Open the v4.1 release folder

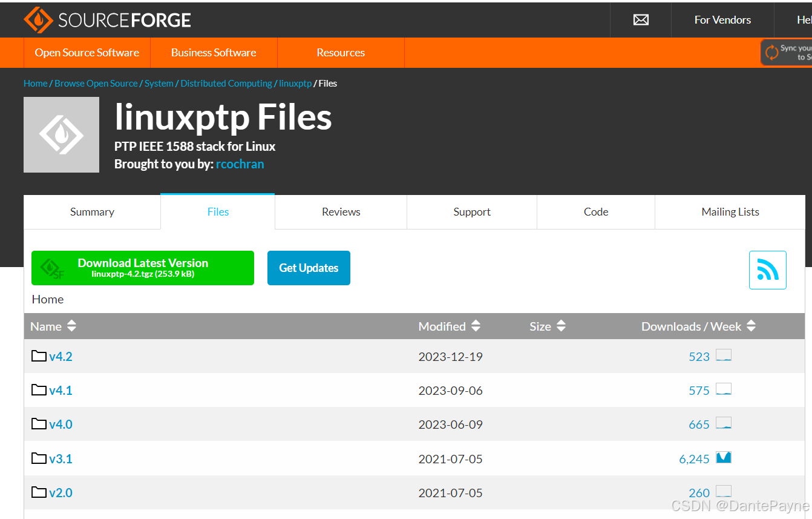coord(61,390)
